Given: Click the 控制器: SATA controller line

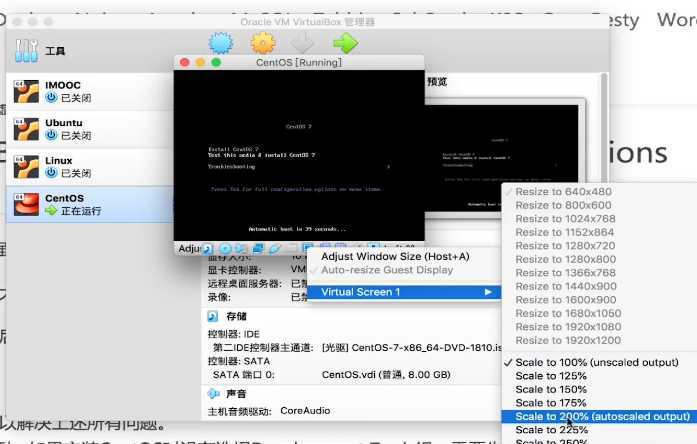Looking at the screenshot, I should point(239,361).
